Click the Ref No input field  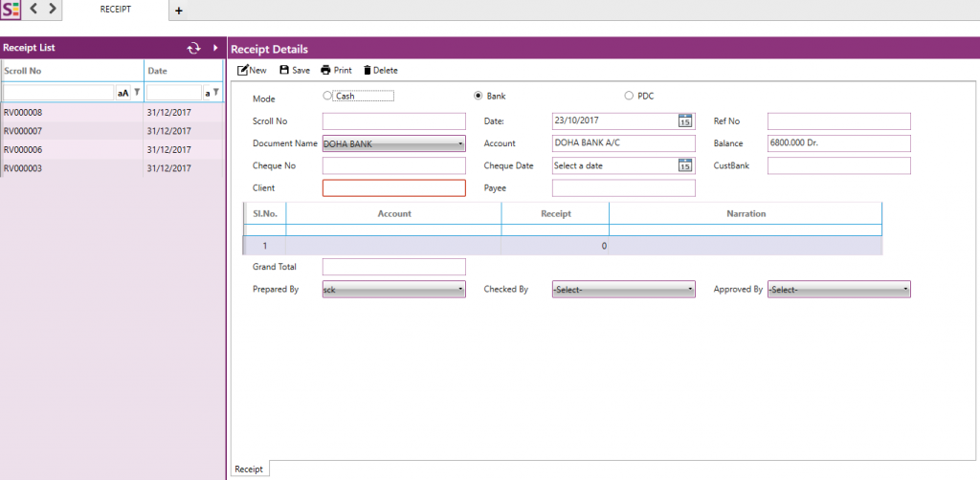point(838,121)
